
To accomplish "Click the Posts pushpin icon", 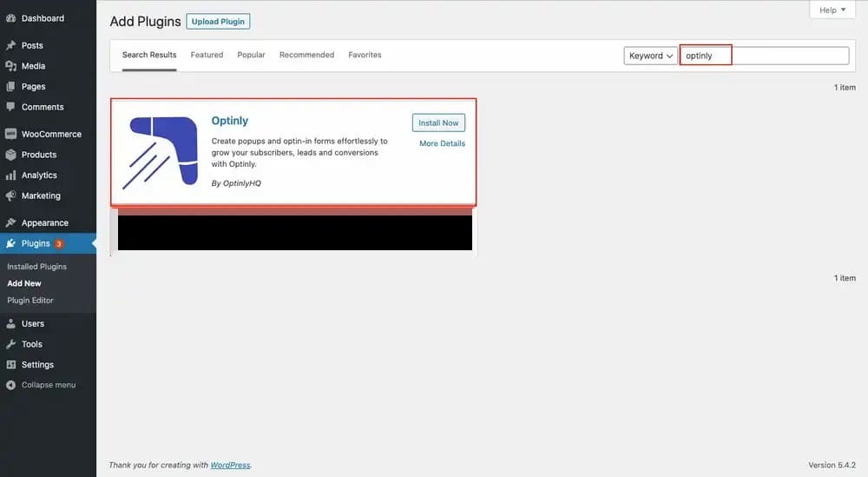I will click(x=10, y=45).
